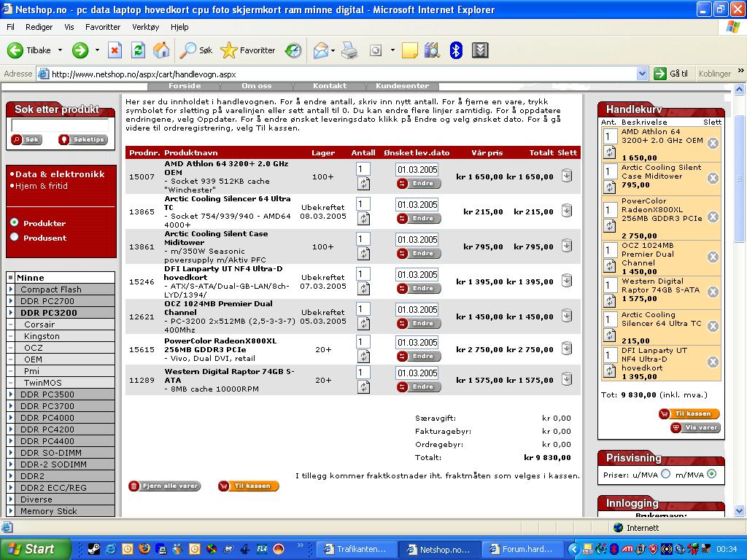Expand the DDR PC4000 category

tap(11, 418)
